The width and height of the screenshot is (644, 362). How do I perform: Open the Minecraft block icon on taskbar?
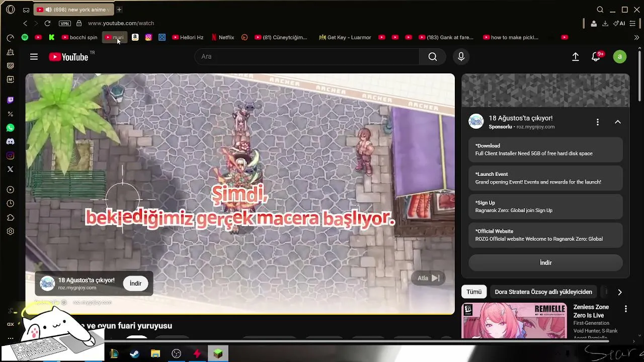[218, 354]
